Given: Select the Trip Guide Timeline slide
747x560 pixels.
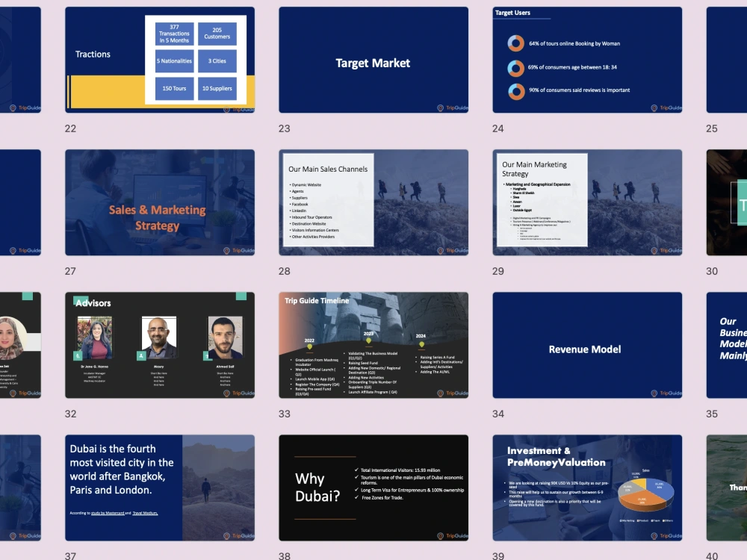Looking at the screenshot, I should (373, 345).
